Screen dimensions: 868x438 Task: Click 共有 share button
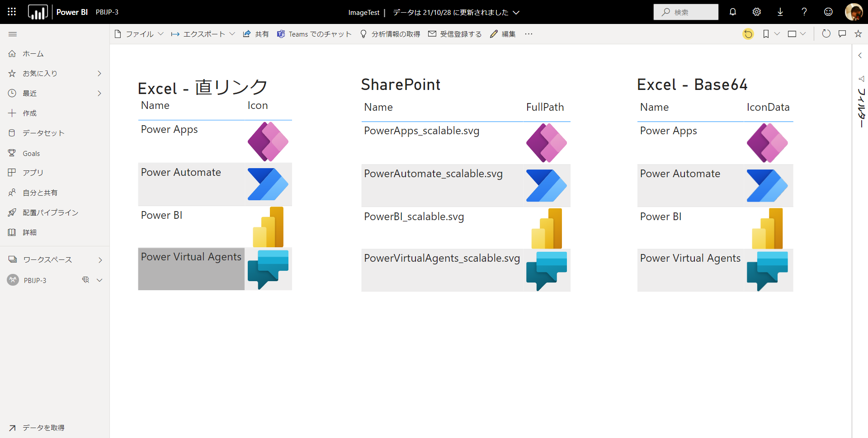pos(256,34)
